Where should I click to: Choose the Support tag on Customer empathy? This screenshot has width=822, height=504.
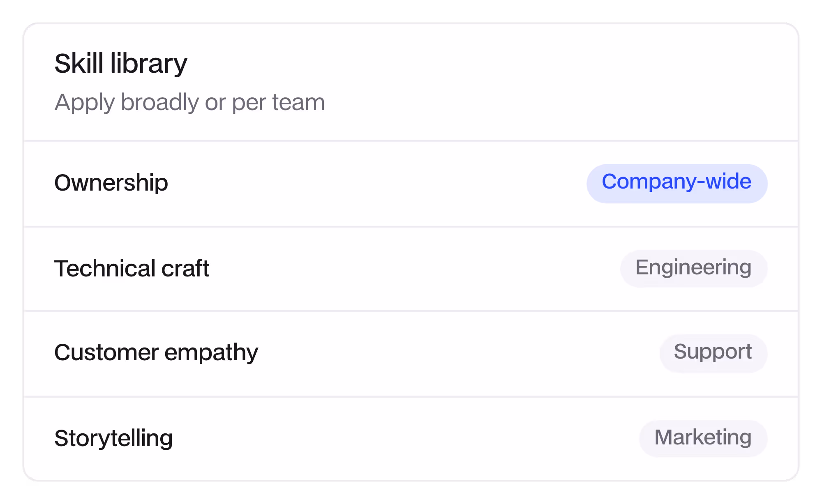tap(713, 353)
